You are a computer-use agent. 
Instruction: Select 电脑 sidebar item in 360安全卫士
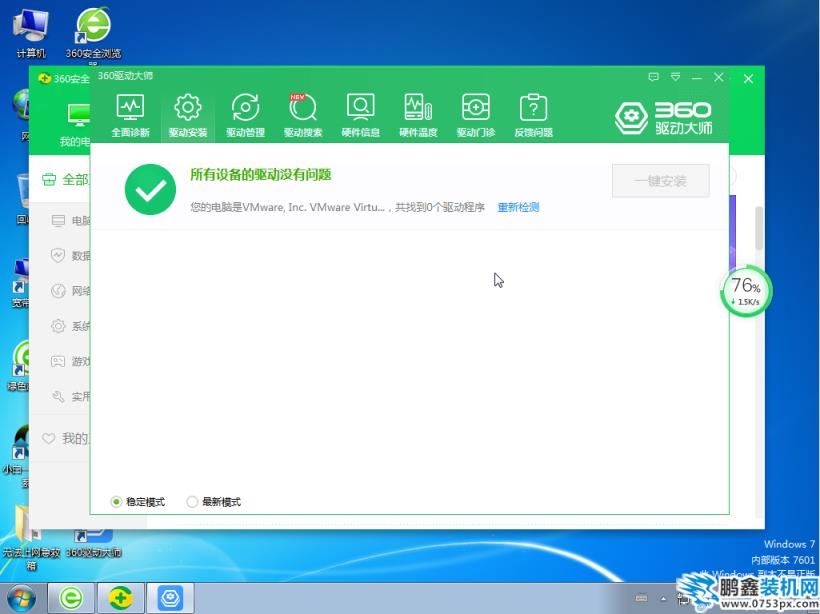[71, 221]
